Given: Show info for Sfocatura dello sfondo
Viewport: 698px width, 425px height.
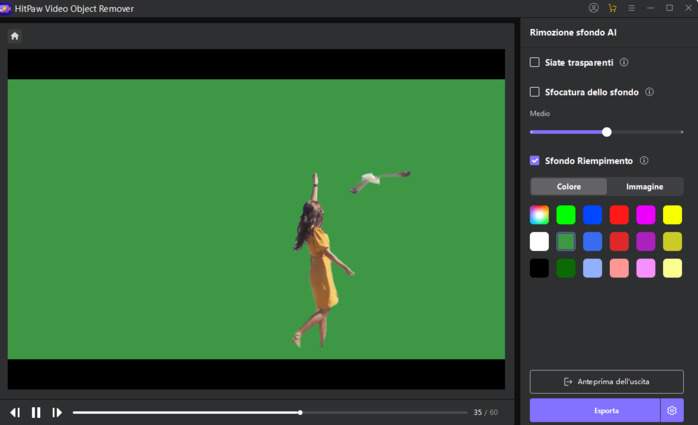Looking at the screenshot, I should [649, 92].
